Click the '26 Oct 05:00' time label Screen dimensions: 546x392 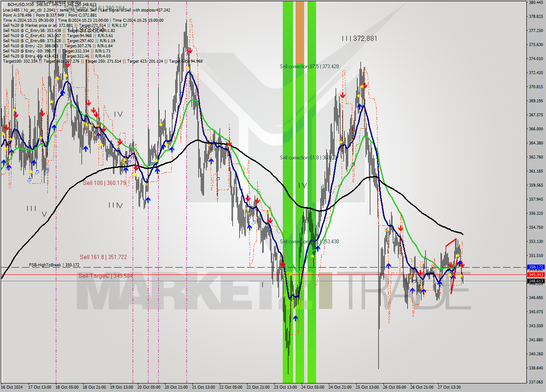pyautogui.click(x=395, y=387)
